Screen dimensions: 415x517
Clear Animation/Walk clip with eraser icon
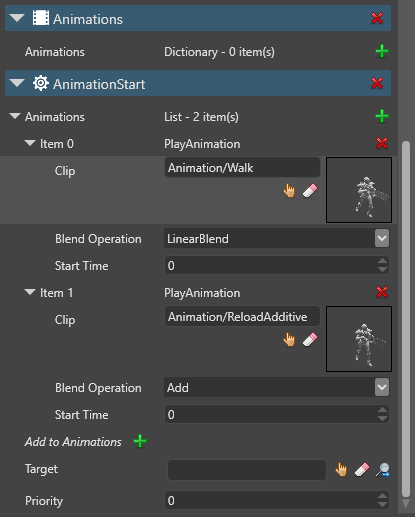[x=310, y=191]
